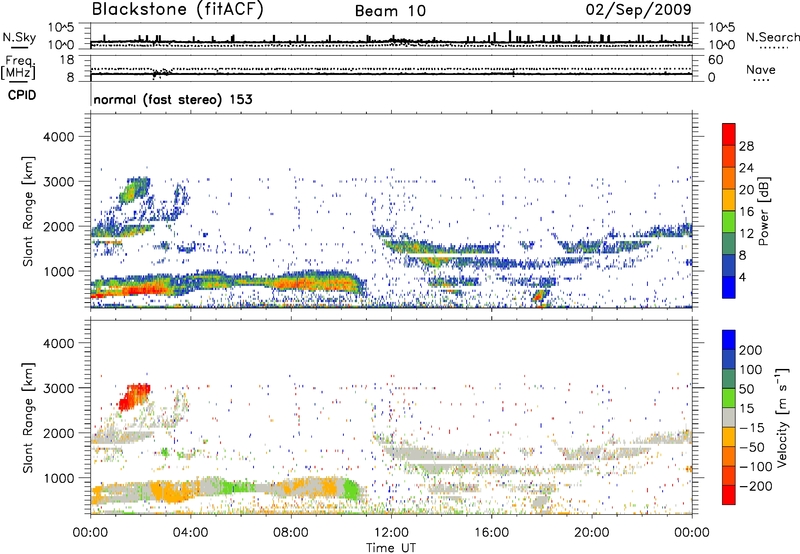Viewport: 800px width, 554px height.
Task: Click the date 02/Sep/2009
Action: 638,9
